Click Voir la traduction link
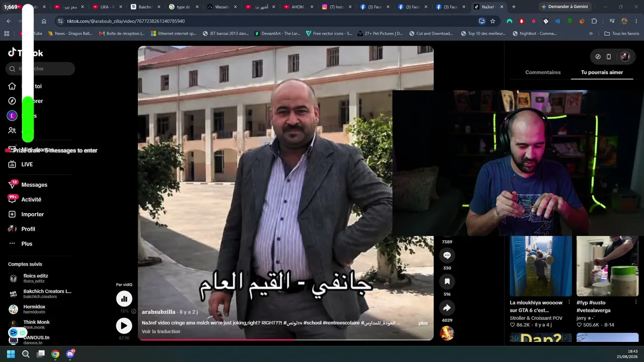This screenshot has width=644, height=362. click(161, 332)
